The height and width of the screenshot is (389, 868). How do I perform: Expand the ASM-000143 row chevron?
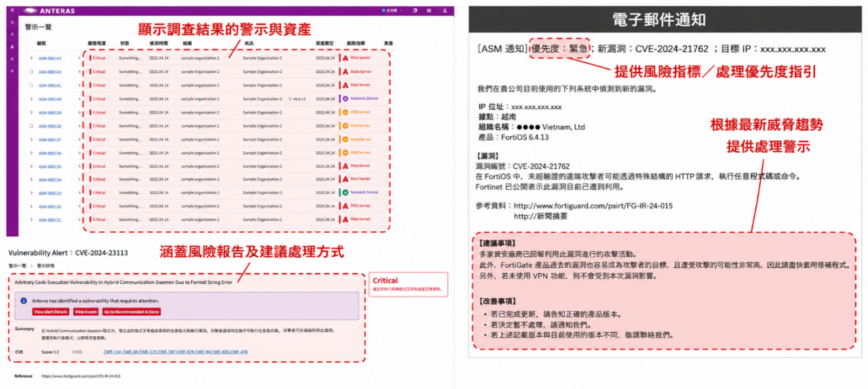click(x=31, y=58)
